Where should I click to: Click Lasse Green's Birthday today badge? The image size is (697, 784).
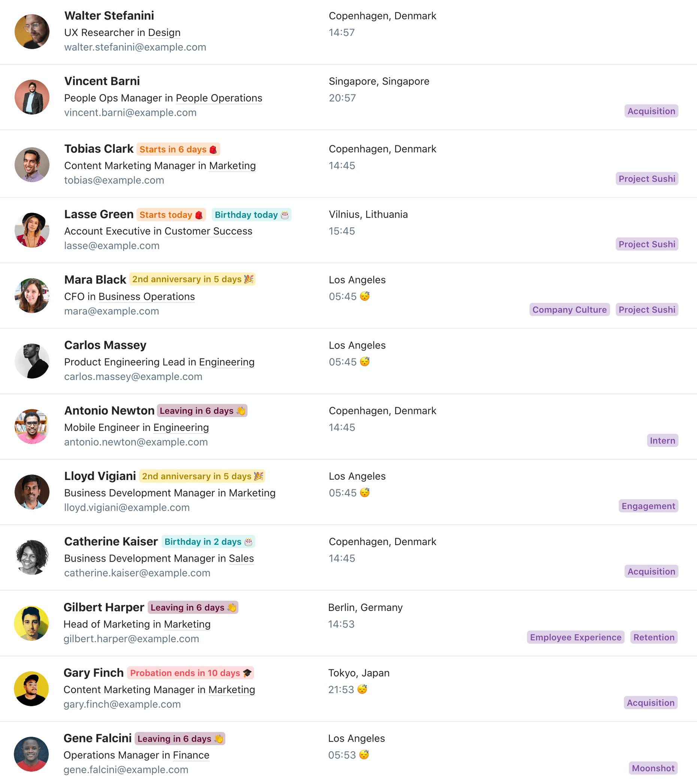pyautogui.click(x=251, y=215)
